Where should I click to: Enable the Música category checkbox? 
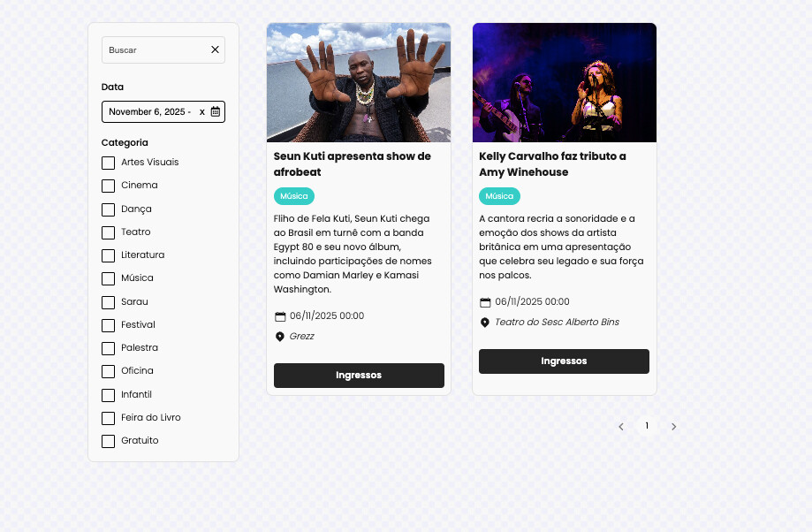click(108, 278)
